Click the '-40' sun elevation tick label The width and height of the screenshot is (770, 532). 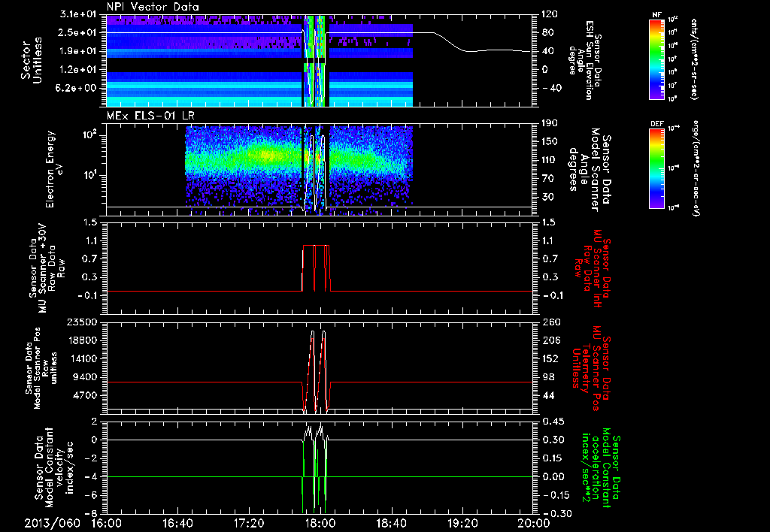[x=551, y=89]
